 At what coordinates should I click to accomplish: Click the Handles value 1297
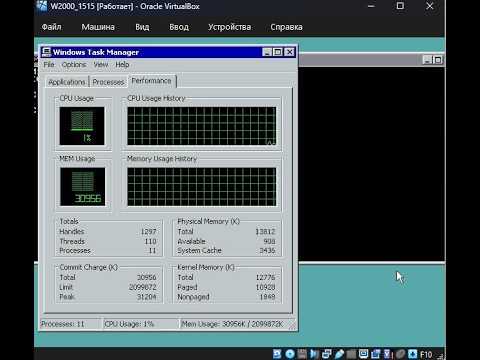coord(148,231)
